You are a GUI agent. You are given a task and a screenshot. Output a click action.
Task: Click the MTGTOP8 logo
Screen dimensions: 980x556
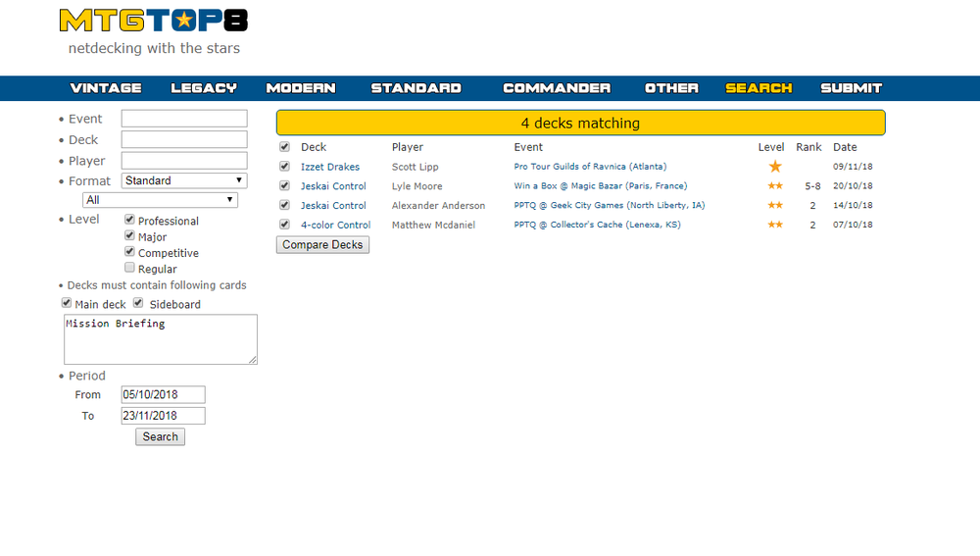tap(153, 21)
